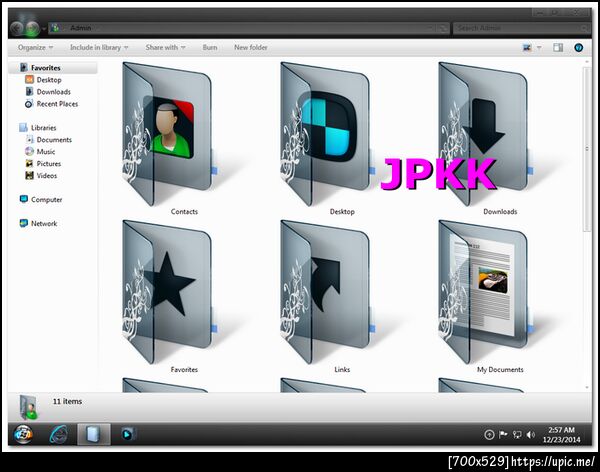600x472 pixels.
Task: Open the recent pages dropdown arrow
Action: click(x=44, y=29)
